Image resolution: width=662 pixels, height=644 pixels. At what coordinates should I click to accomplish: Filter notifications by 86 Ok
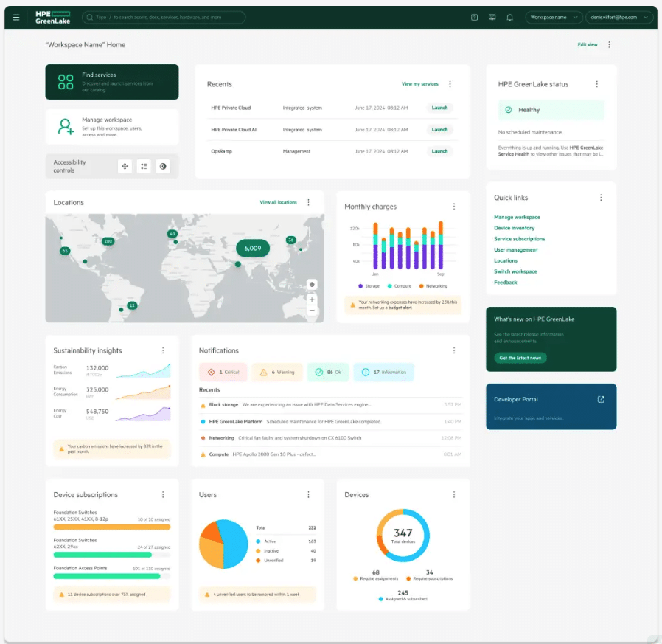[328, 373]
